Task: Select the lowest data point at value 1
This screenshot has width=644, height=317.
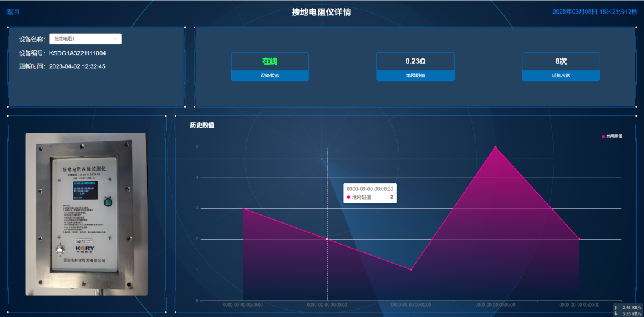Action: 411,270
